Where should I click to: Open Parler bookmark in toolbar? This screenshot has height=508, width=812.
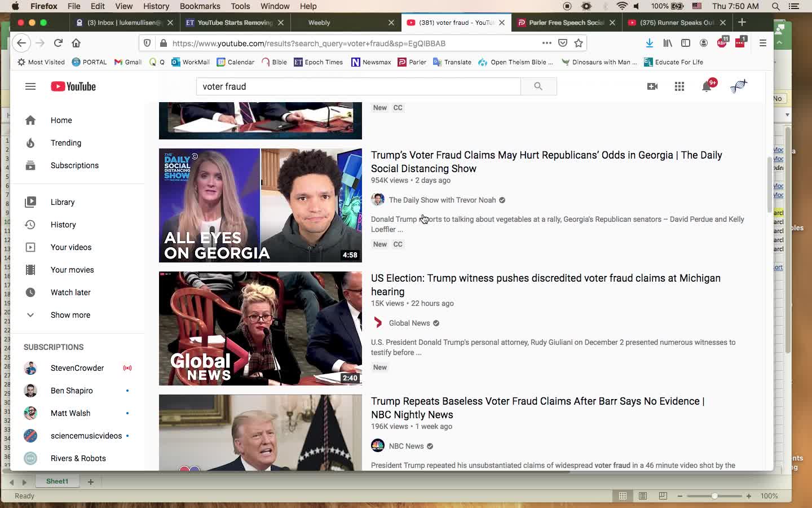[x=412, y=62]
